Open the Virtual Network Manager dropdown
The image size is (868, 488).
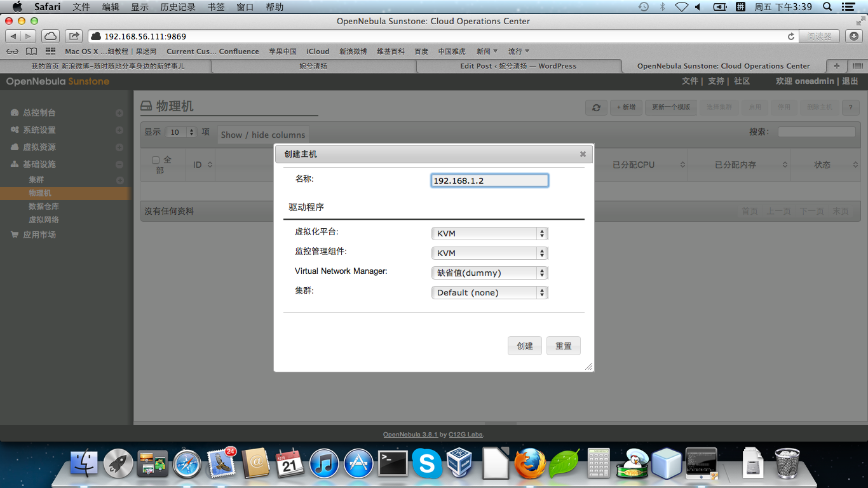tap(489, 273)
